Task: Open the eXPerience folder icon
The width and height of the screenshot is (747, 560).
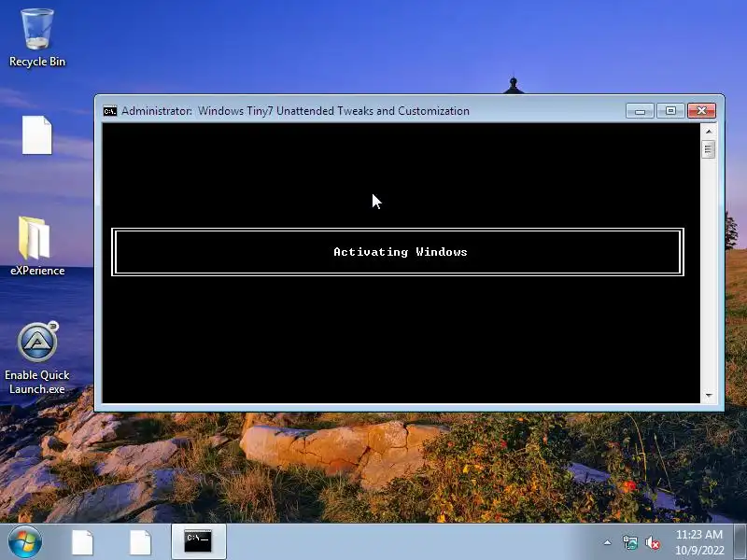Action: point(36,245)
